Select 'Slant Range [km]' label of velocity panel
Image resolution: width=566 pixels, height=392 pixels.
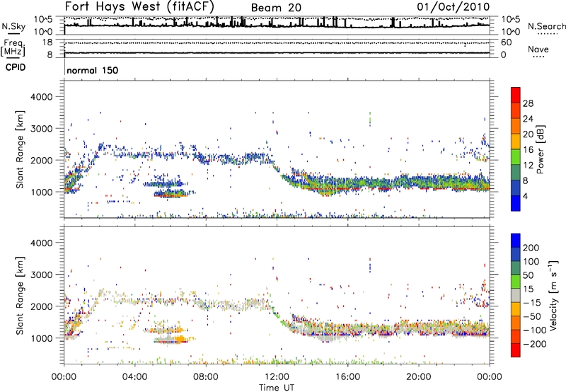[x=20, y=296]
